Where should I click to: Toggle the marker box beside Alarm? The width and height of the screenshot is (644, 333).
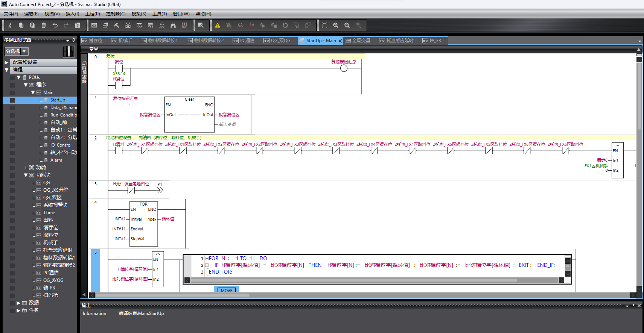pos(12,160)
